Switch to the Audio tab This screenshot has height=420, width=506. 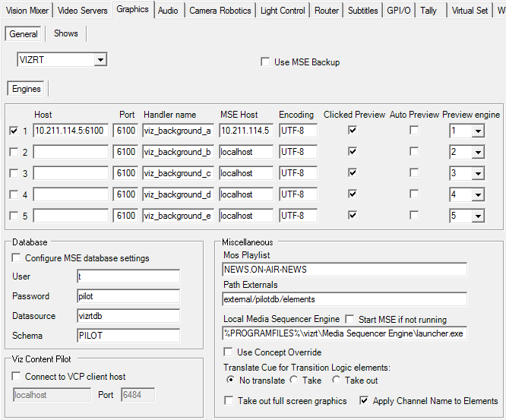pos(169,11)
